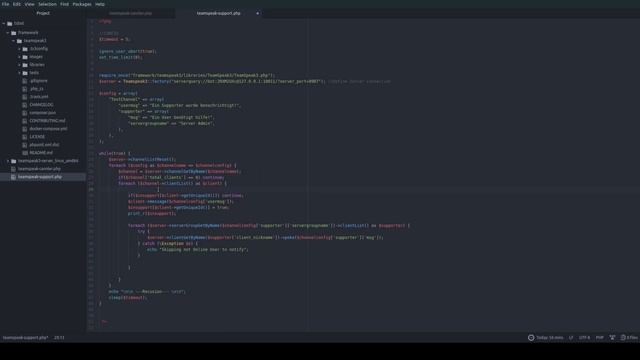The width and height of the screenshot is (640, 360).
Task: Select the teamspeak-support.php editor tab
Action: 218,13
